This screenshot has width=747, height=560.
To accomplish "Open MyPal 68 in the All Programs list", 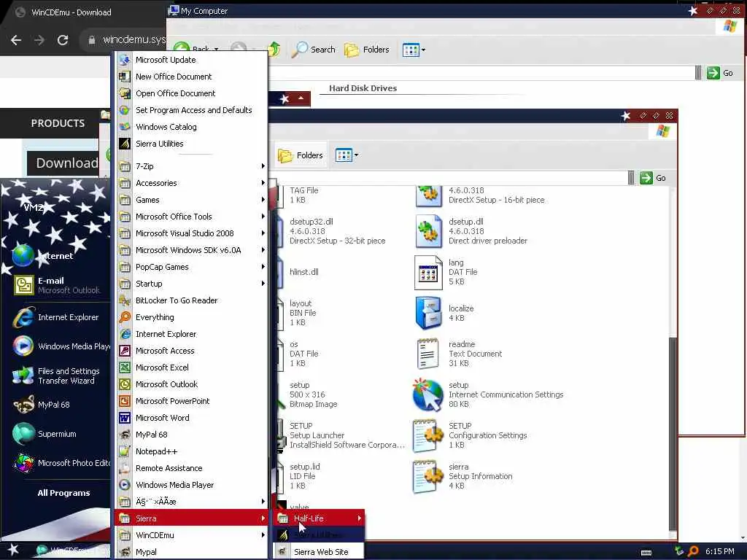I will 151,435.
